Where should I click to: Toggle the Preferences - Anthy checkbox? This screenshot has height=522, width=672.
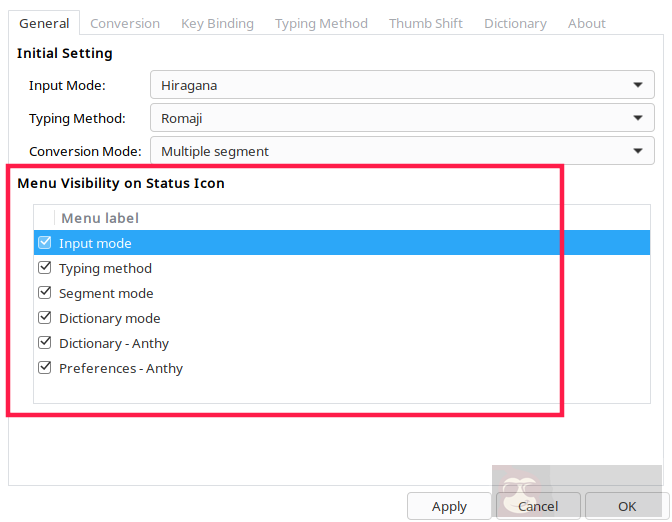[44, 368]
